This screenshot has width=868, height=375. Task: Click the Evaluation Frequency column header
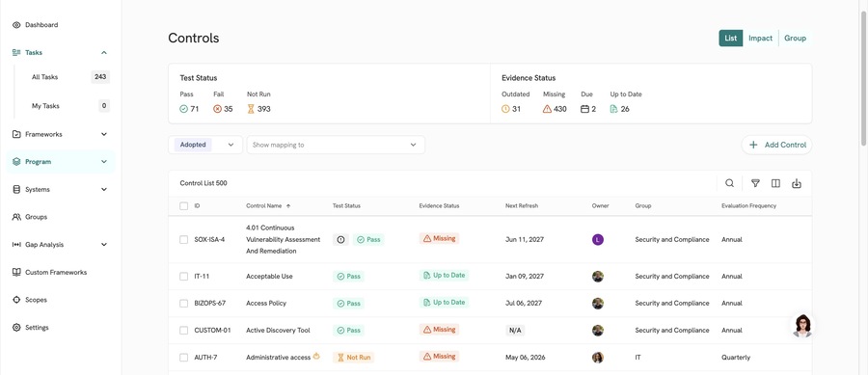click(749, 205)
